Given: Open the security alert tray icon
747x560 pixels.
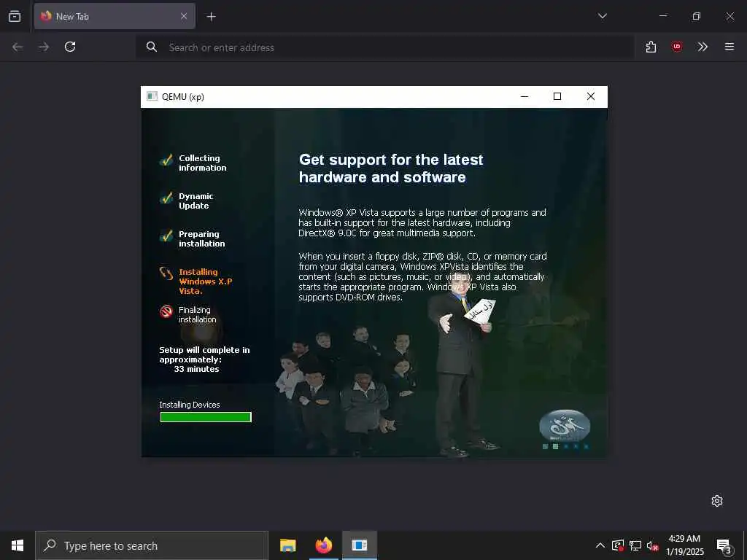Looking at the screenshot, I should [618, 545].
